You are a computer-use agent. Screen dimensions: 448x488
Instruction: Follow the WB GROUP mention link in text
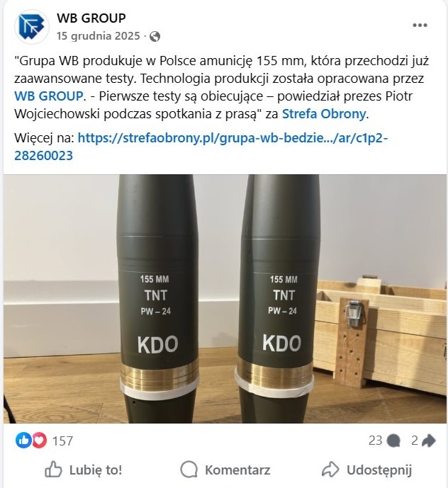click(x=49, y=96)
